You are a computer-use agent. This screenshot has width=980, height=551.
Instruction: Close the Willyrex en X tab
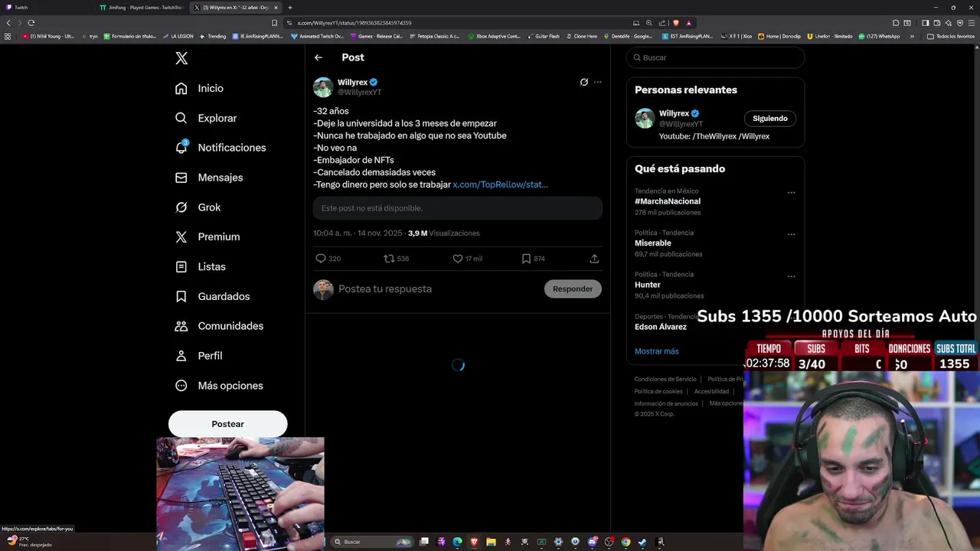[x=276, y=8]
